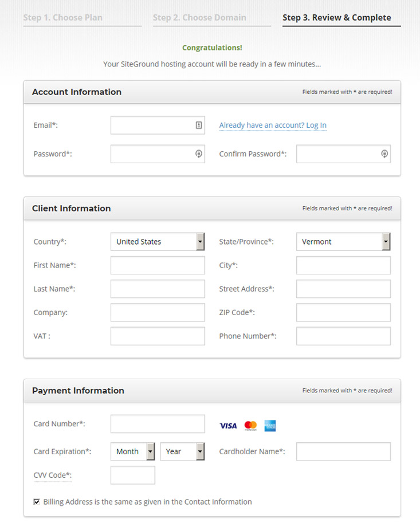The width and height of the screenshot is (420, 527).
Task: Open the State/Province dropdown showing Vermont
Action: [343, 242]
